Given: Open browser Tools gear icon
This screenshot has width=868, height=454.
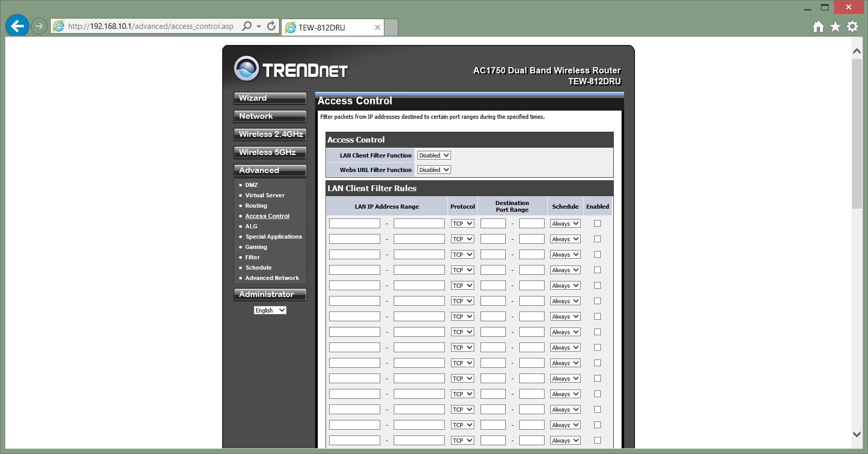Looking at the screenshot, I should pyautogui.click(x=853, y=26).
